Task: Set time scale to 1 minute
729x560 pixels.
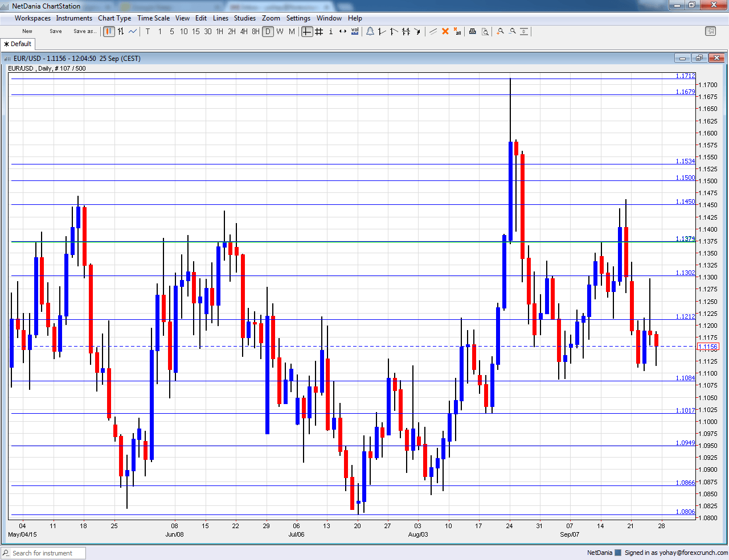Action: 160,31
